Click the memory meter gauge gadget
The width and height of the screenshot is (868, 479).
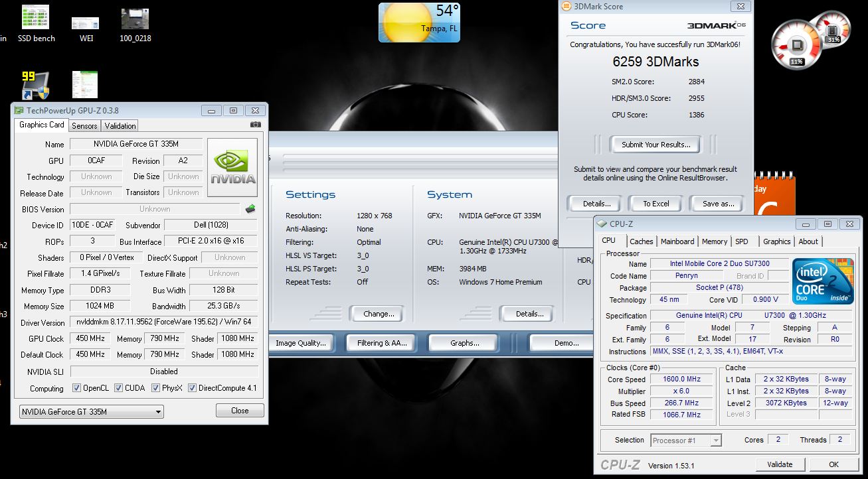833,29
